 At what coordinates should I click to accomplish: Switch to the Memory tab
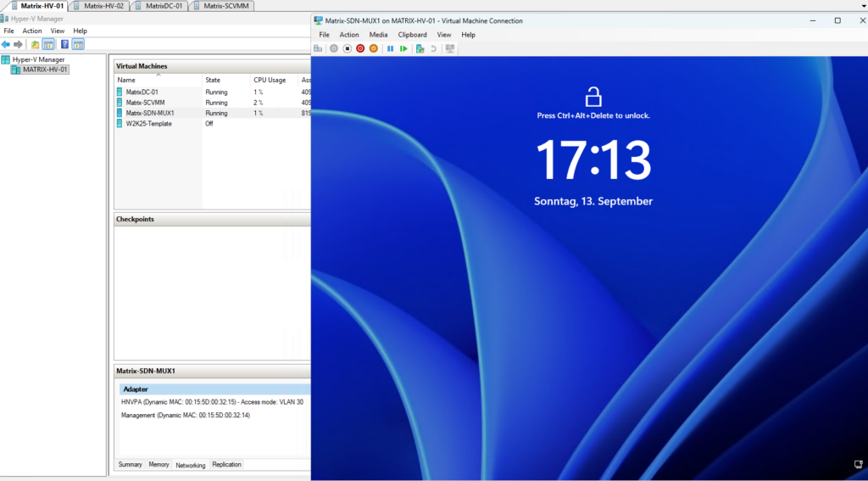coord(159,464)
